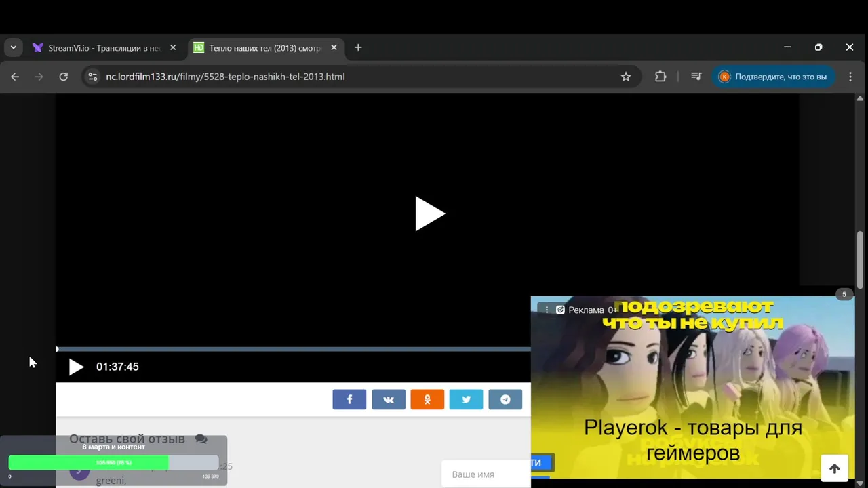The width and height of the screenshot is (868, 488).
Task: Click the ad countdown badge showing 5
Action: pos(844,294)
